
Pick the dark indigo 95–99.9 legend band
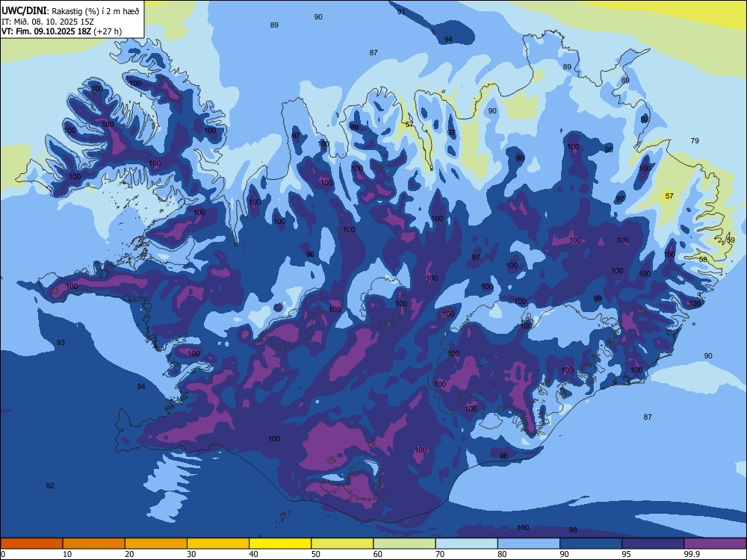pyautogui.click(x=653, y=544)
